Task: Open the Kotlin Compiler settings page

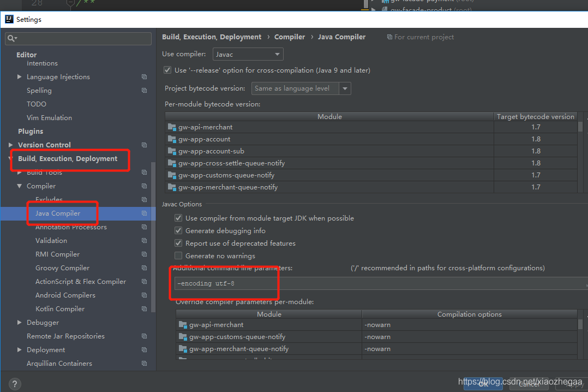Action: (x=60, y=308)
